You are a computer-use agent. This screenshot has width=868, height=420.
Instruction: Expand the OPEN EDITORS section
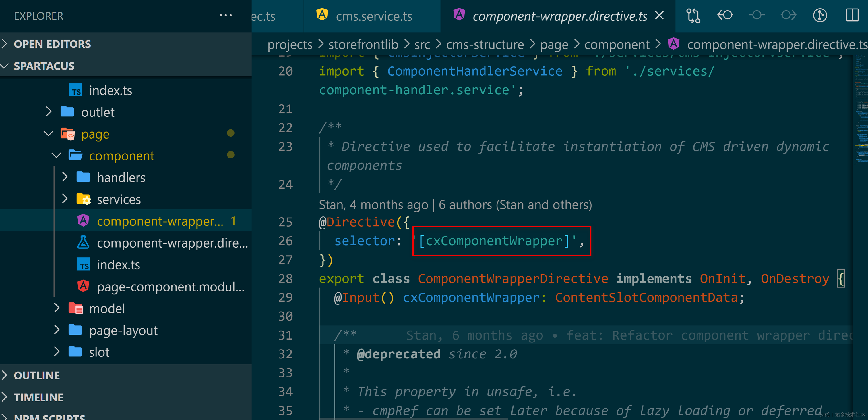[x=52, y=44]
